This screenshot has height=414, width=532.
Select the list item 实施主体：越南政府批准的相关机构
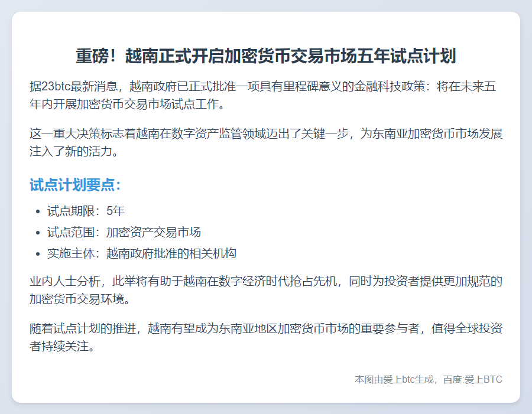click(142, 253)
